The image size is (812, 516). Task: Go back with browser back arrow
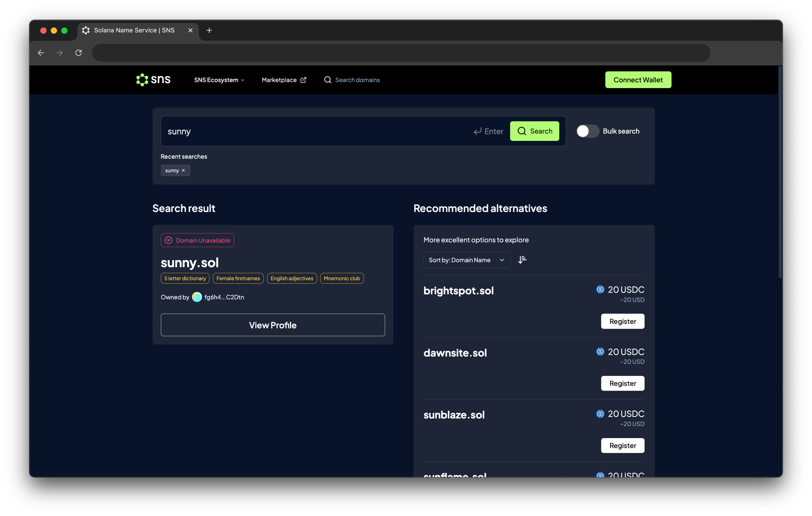(41, 53)
